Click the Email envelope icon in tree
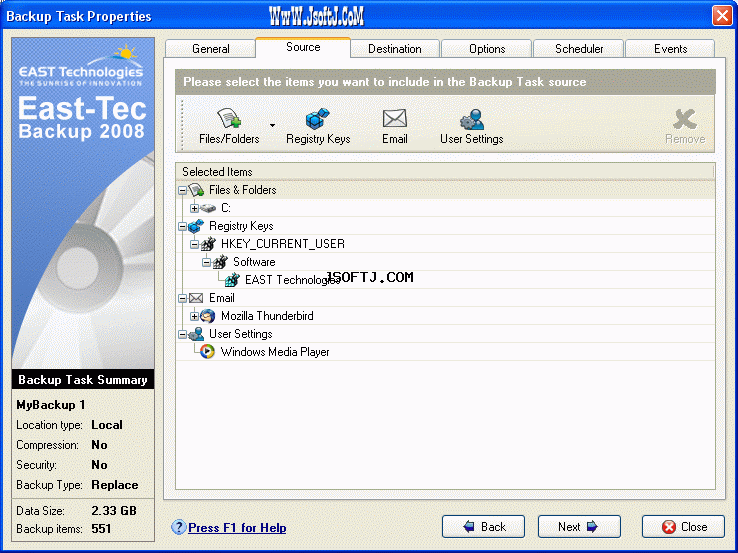 click(x=196, y=298)
